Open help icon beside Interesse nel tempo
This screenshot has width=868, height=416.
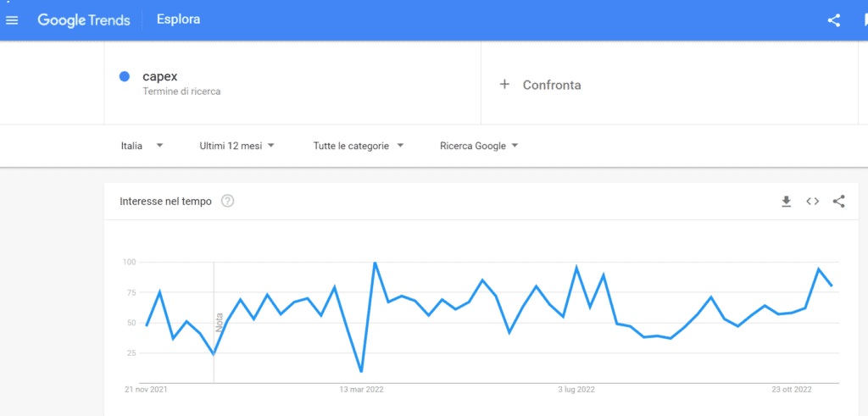(x=227, y=202)
